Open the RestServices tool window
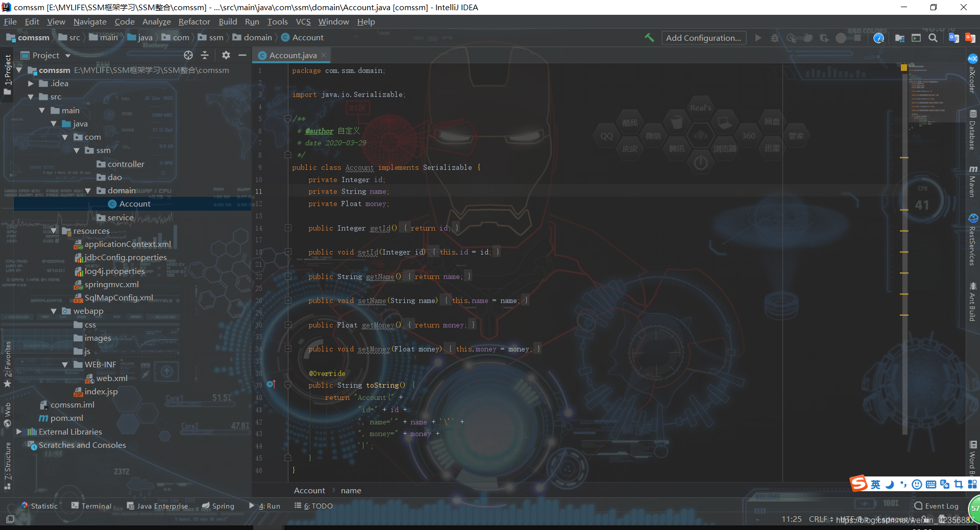 coord(972,241)
